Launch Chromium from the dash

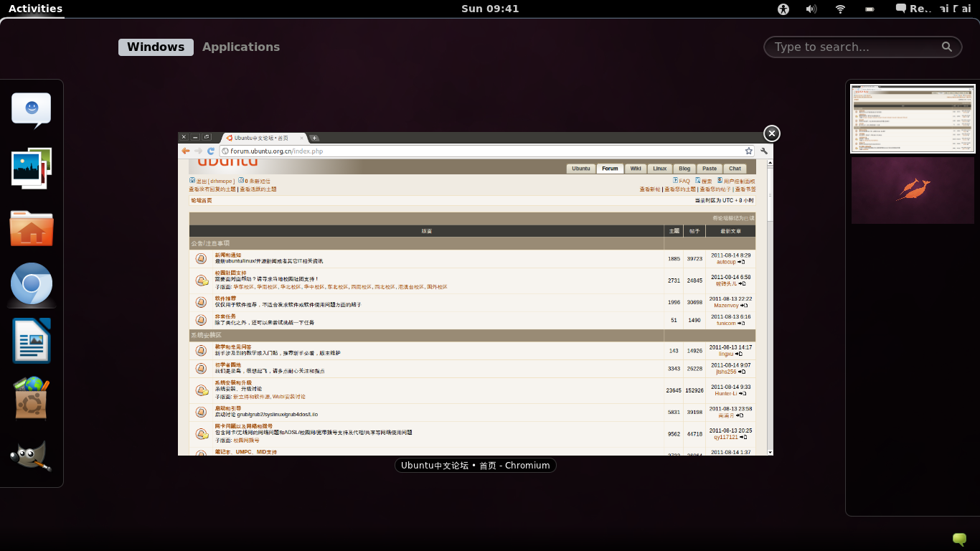tap(32, 285)
